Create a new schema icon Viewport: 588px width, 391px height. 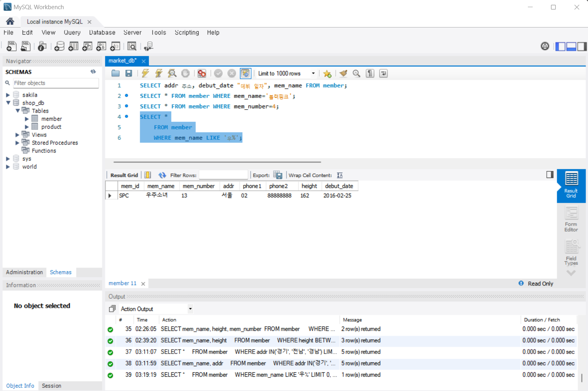pos(59,47)
